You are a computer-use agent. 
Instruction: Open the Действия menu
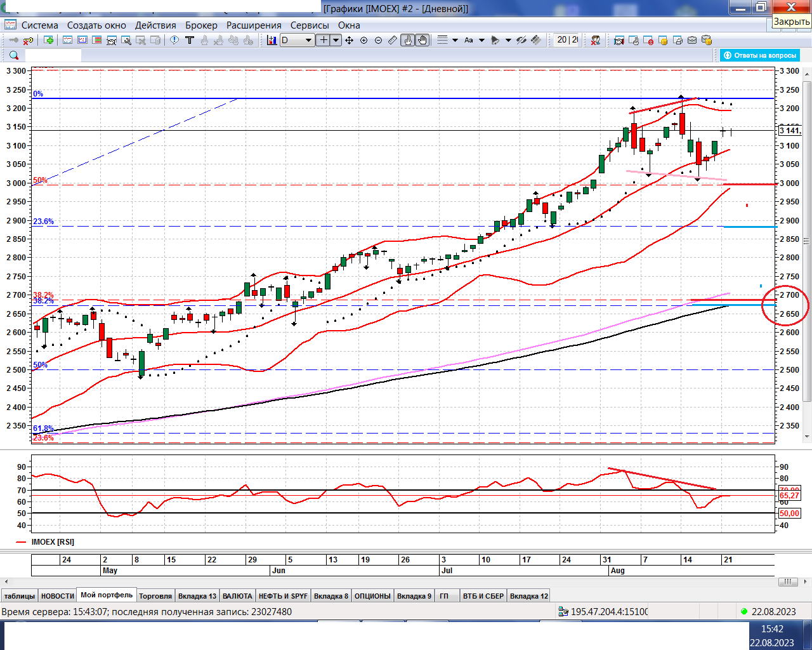pos(155,25)
